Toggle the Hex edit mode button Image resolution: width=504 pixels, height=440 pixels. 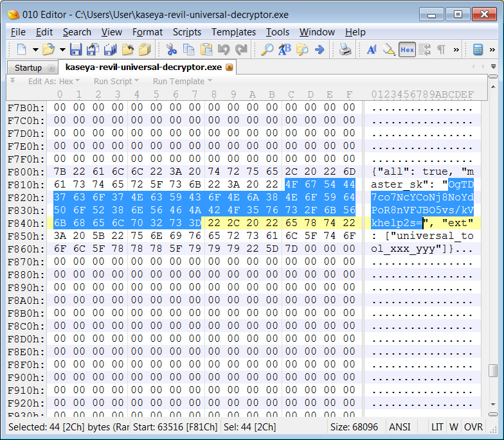point(407,49)
